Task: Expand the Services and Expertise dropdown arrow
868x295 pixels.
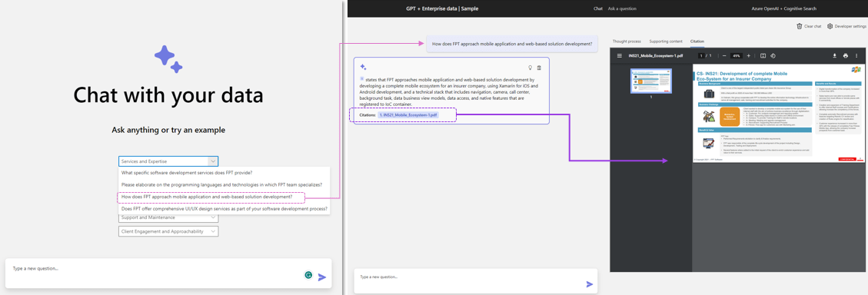Action: pos(212,161)
